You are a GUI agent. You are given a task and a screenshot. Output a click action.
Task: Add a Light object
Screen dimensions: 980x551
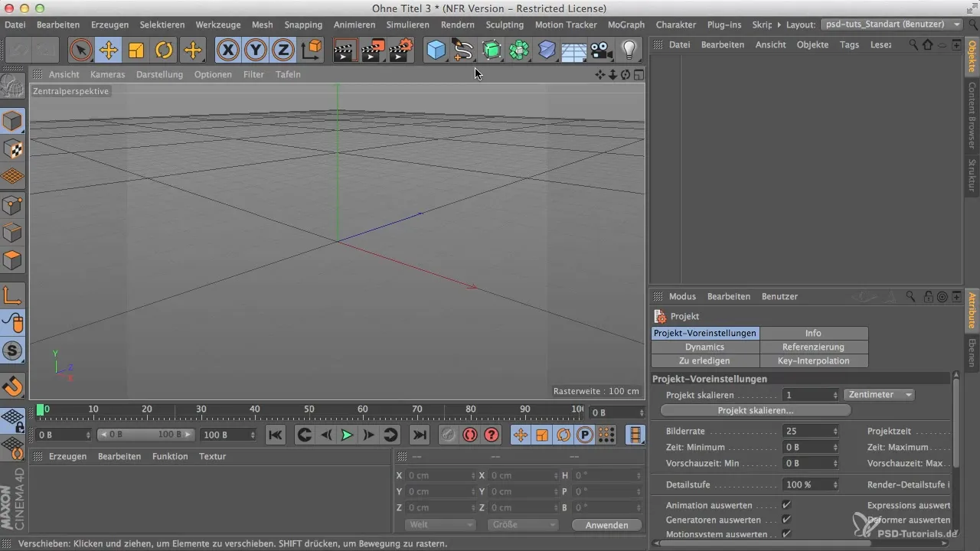629,51
